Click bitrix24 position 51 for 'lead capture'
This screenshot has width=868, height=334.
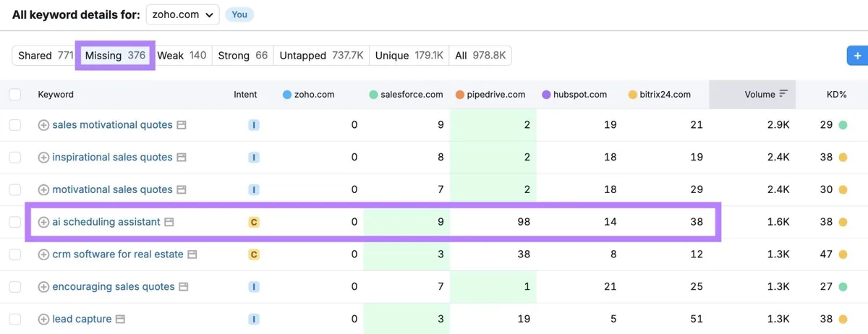pyautogui.click(x=696, y=320)
